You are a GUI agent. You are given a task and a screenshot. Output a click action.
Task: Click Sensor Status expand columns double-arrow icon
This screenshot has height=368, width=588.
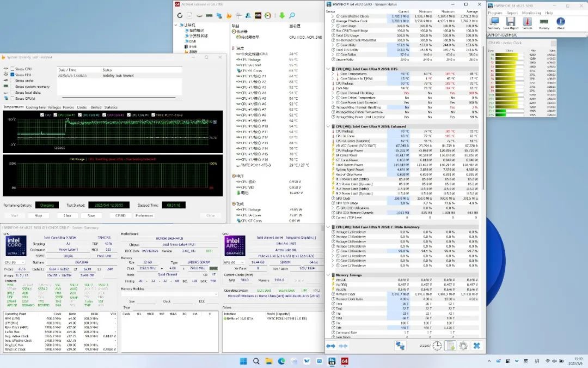click(x=331, y=346)
